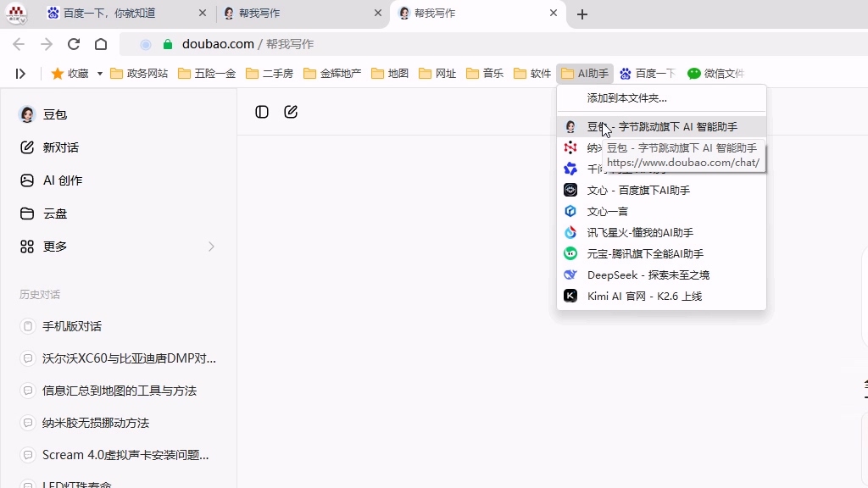Viewport: 868px width, 488px height.
Task: Collapse the AI助手 bookmark folder
Action: coord(585,74)
